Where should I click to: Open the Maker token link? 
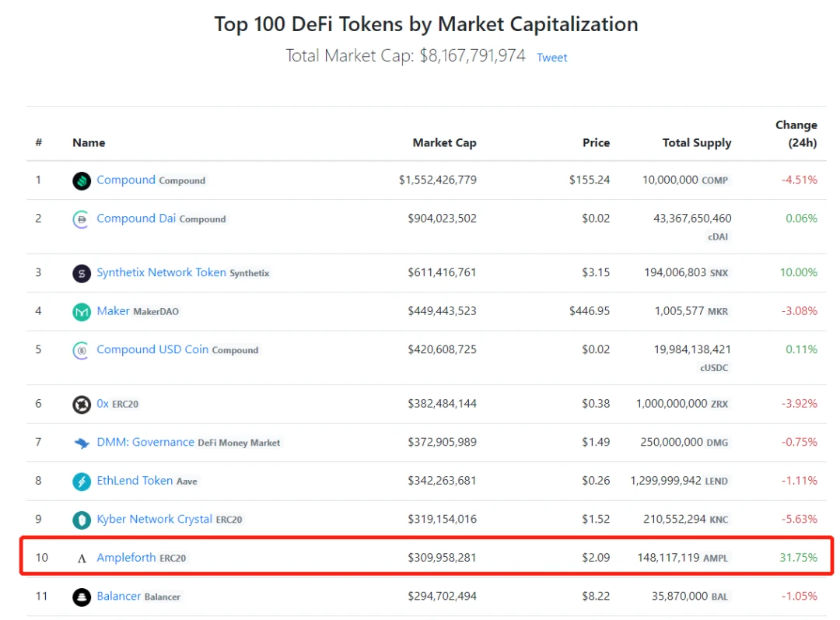[113, 311]
